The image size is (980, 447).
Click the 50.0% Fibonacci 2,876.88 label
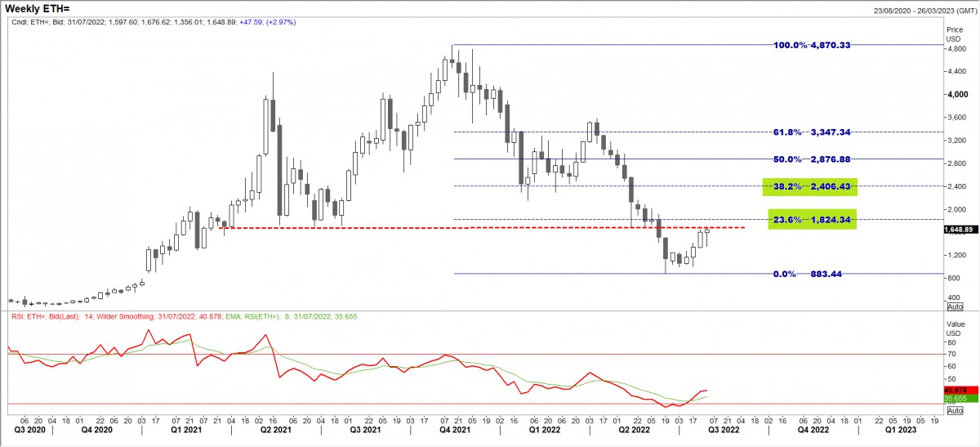pos(813,159)
